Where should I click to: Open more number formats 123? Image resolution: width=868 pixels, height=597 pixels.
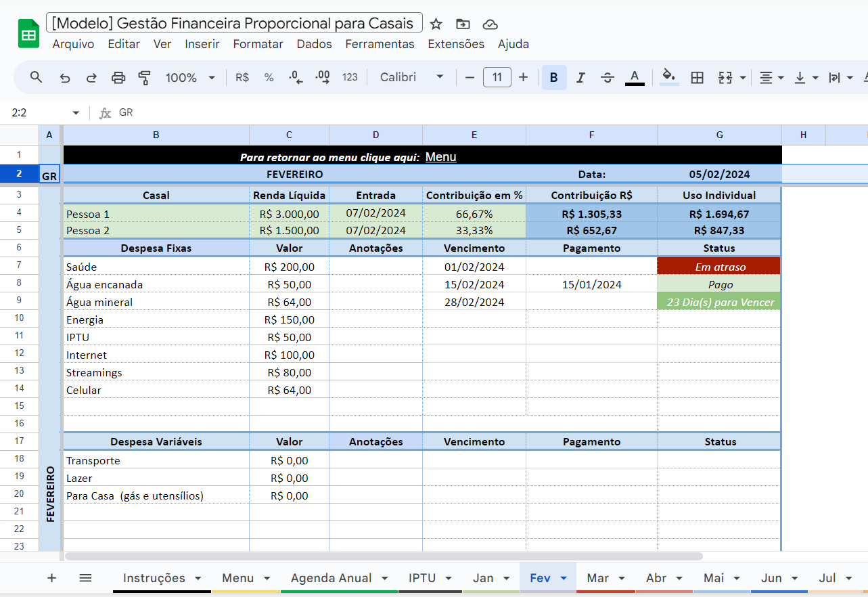click(350, 77)
